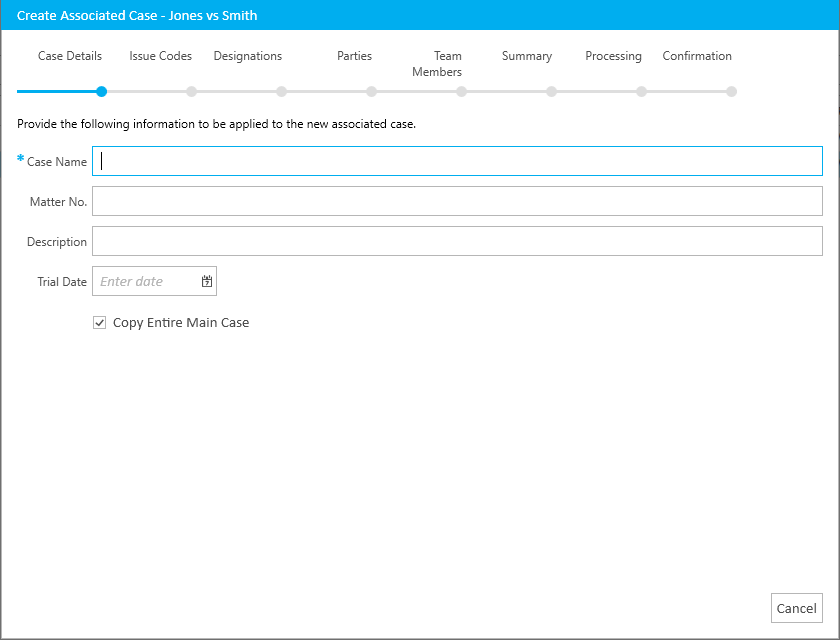
Task: Click the Trial Date field label
Action: (x=62, y=282)
